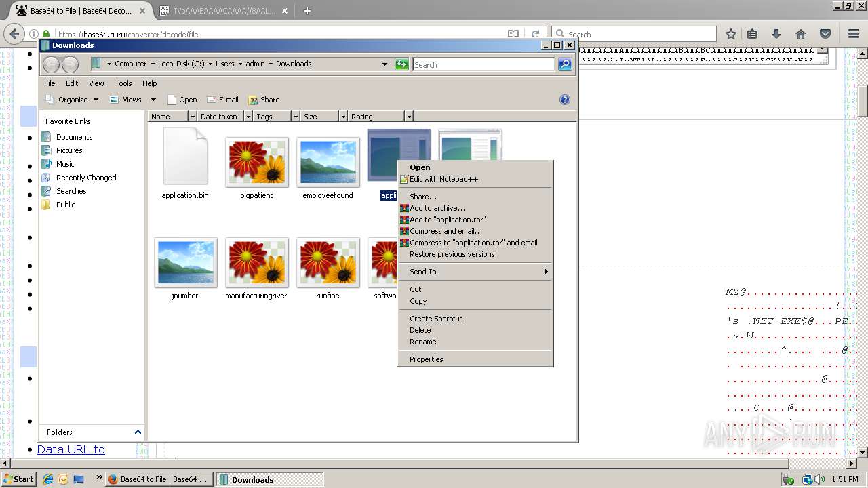
Task: Open Music favorite link
Action: (65, 164)
